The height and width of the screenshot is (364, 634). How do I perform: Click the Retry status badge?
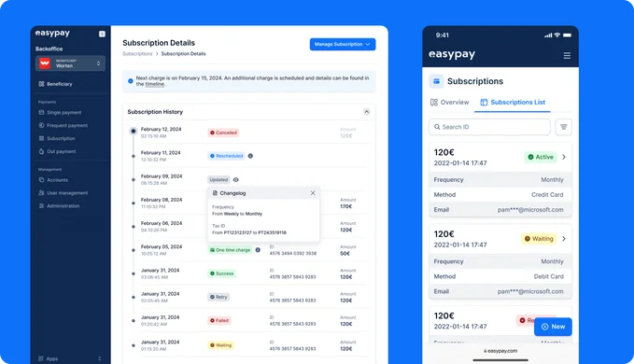[218, 297]
